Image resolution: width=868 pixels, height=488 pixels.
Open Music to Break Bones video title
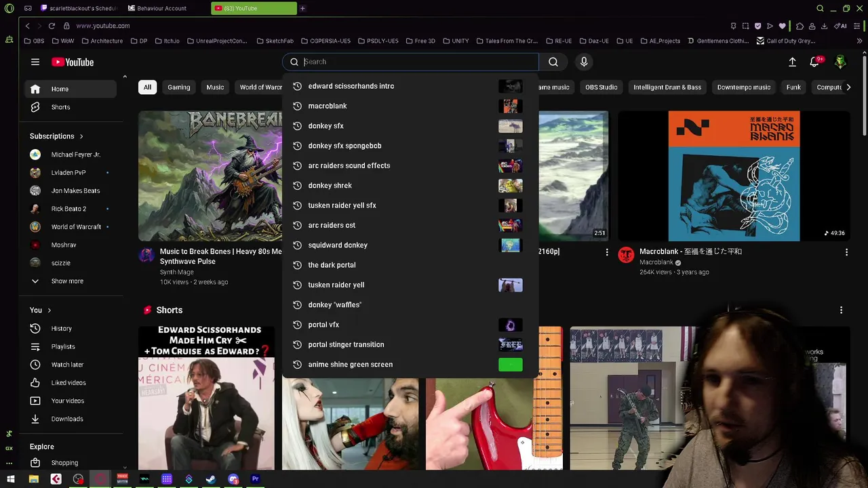220,256
